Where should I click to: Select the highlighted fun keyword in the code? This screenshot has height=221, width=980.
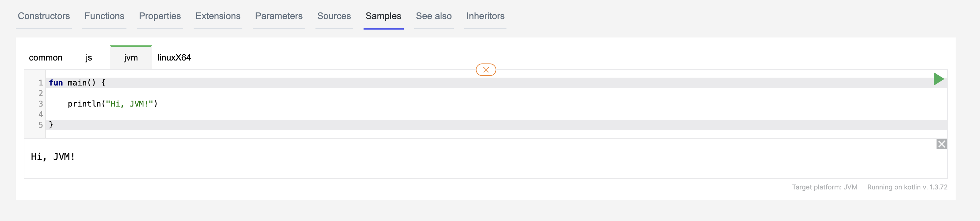coord(56,83)
